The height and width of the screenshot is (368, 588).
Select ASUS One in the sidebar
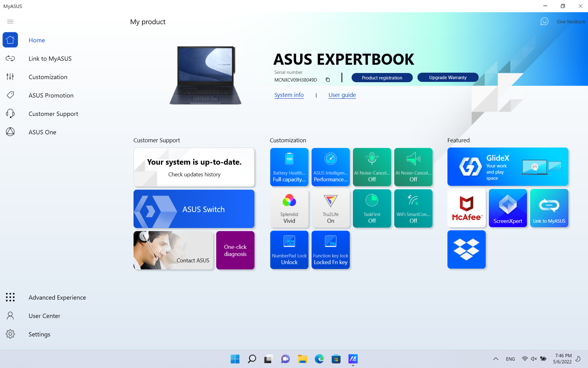tap(42, 132)
